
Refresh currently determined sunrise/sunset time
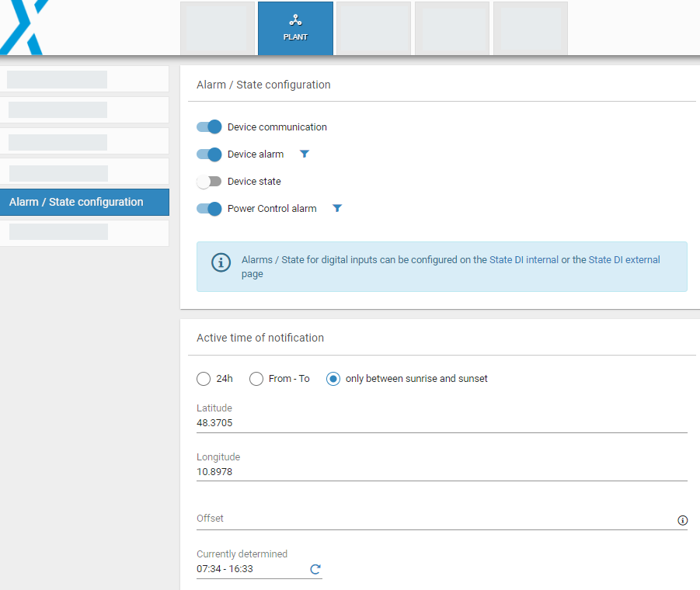pyautogui.click(x=315, y=569)
